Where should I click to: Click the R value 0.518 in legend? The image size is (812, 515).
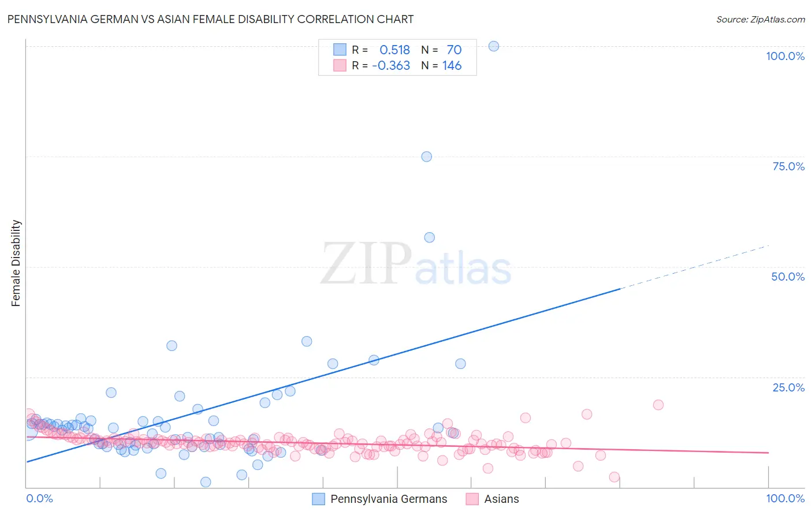[394, 50]
